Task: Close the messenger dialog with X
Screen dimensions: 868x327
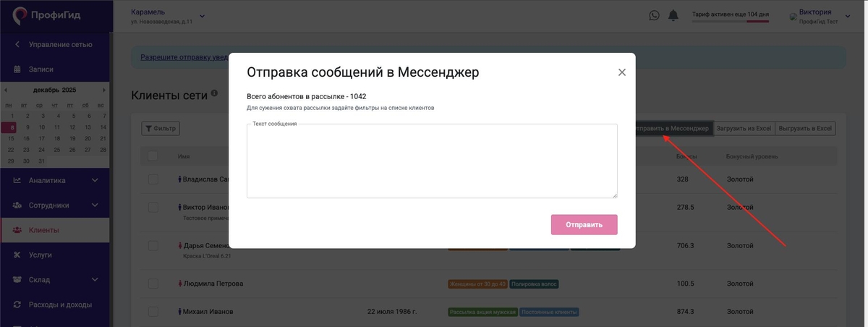Action: tap(621, 72)
